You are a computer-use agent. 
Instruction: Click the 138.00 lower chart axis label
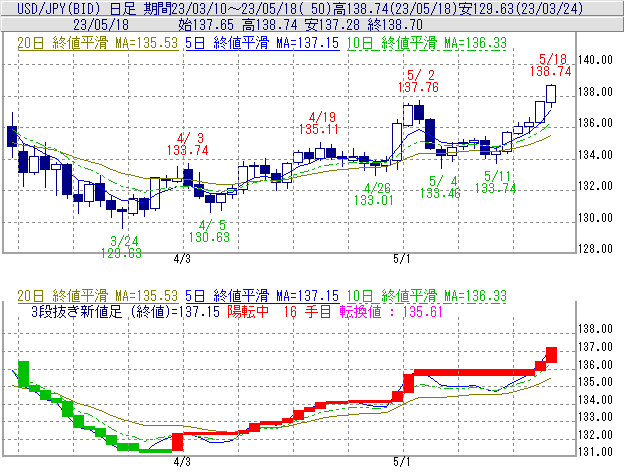coord(595,329)
